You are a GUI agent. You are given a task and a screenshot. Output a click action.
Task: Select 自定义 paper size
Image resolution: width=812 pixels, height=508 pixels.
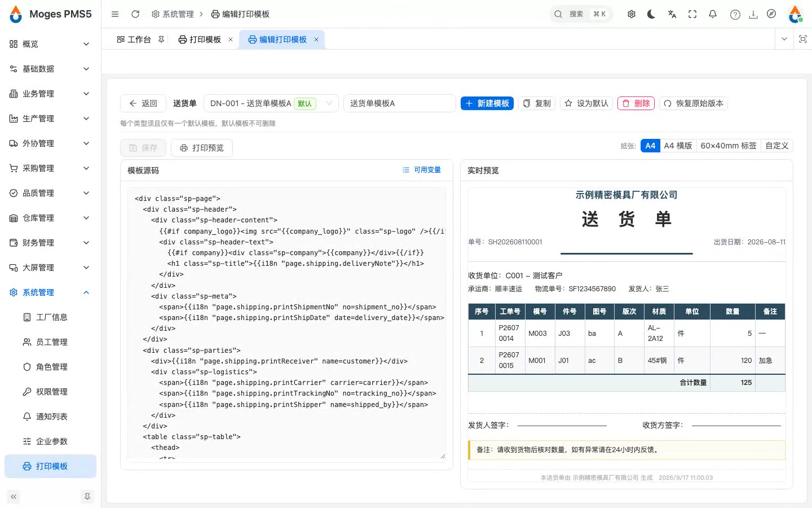coord(776,146)
